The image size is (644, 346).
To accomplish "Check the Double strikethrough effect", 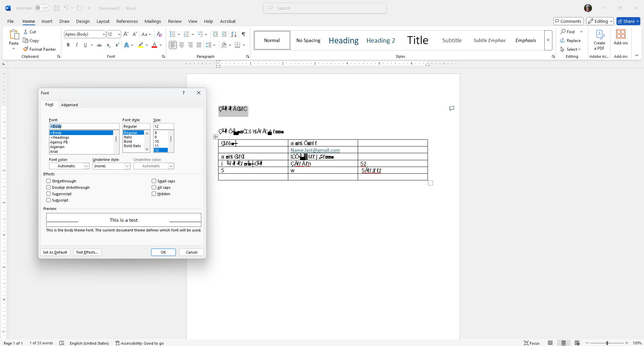I will point(48,187).
